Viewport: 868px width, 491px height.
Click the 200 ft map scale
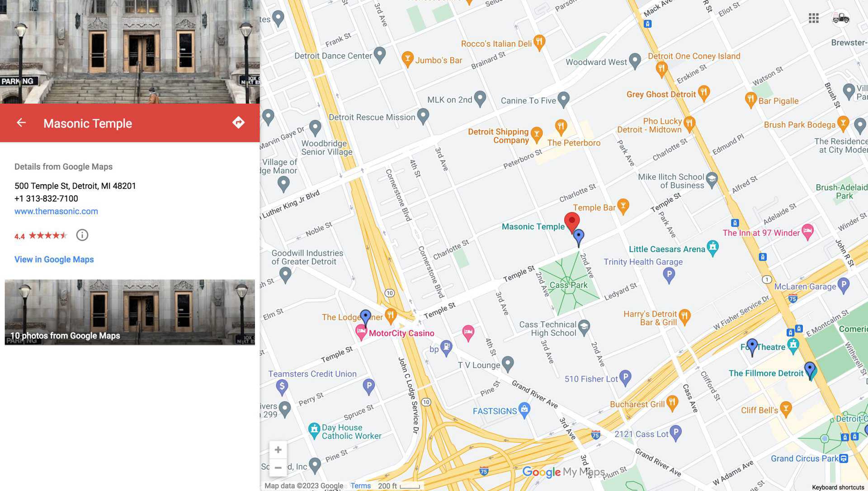399,486
